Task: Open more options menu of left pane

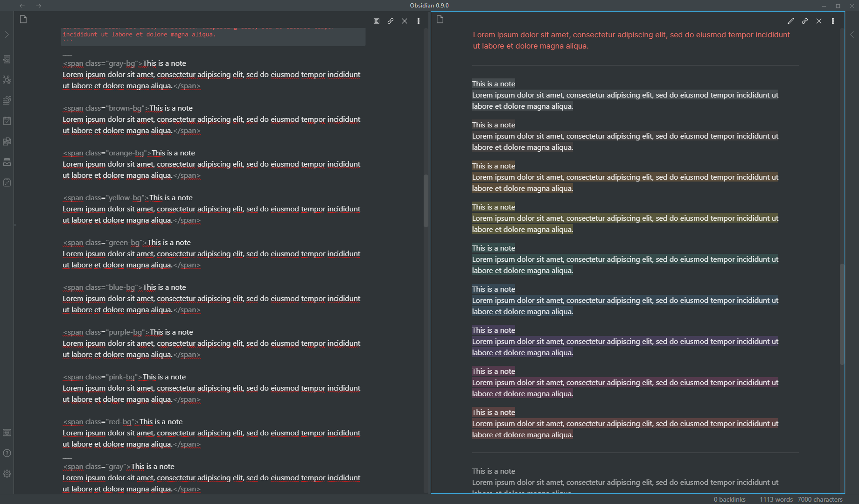Action: 419,21
